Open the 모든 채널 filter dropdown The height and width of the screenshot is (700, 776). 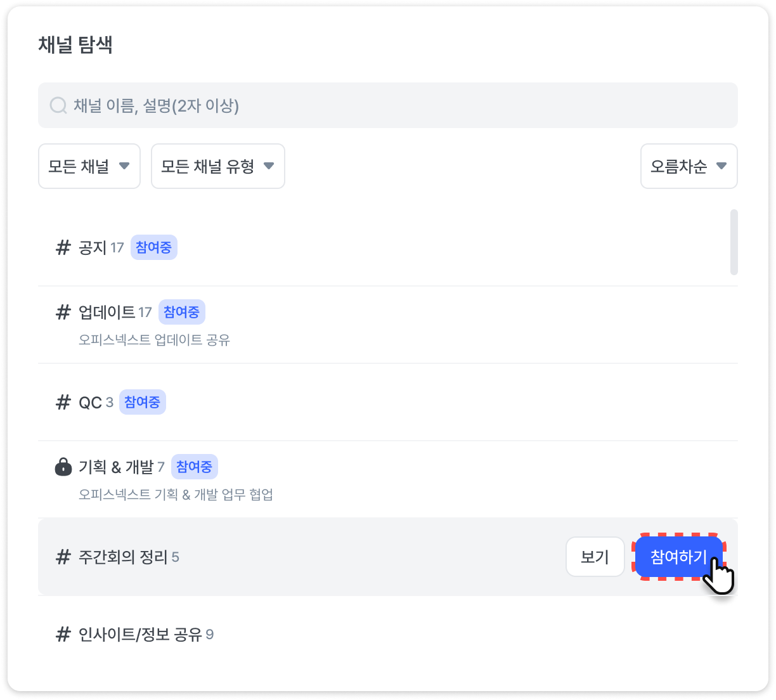[89, 166]
